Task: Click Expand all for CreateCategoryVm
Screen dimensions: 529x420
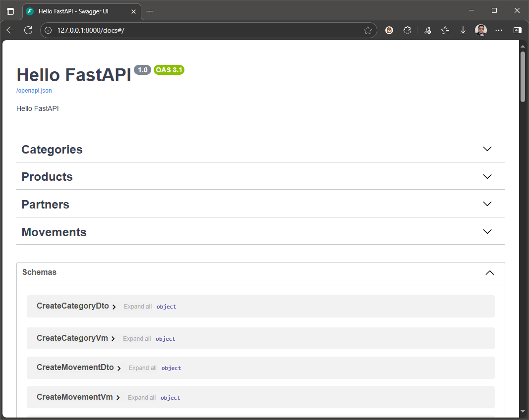Action: click(137, 338)
